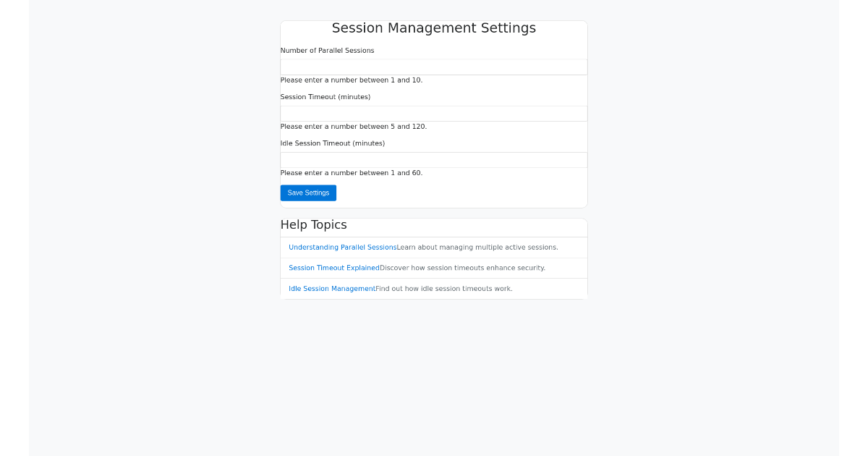Open Understanding Parallel Sessions help link
Image resolution: width=868 pixels, height=456 pixels.
coord(342,248)
